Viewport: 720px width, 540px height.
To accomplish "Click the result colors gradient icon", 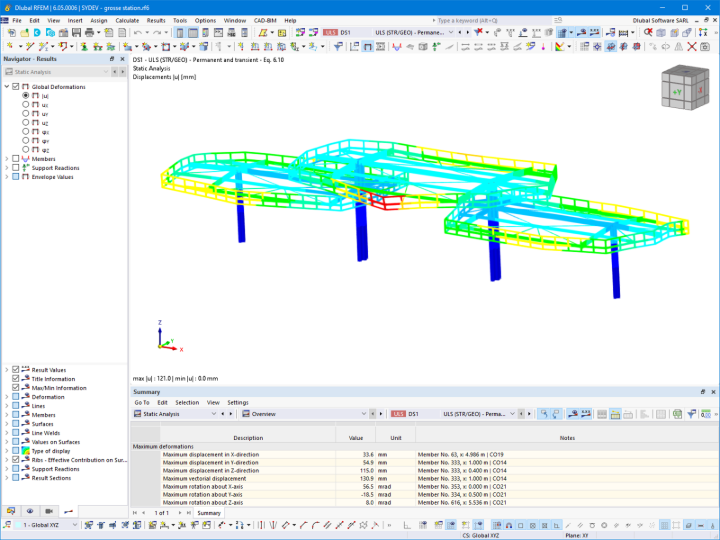I will 559,46.
